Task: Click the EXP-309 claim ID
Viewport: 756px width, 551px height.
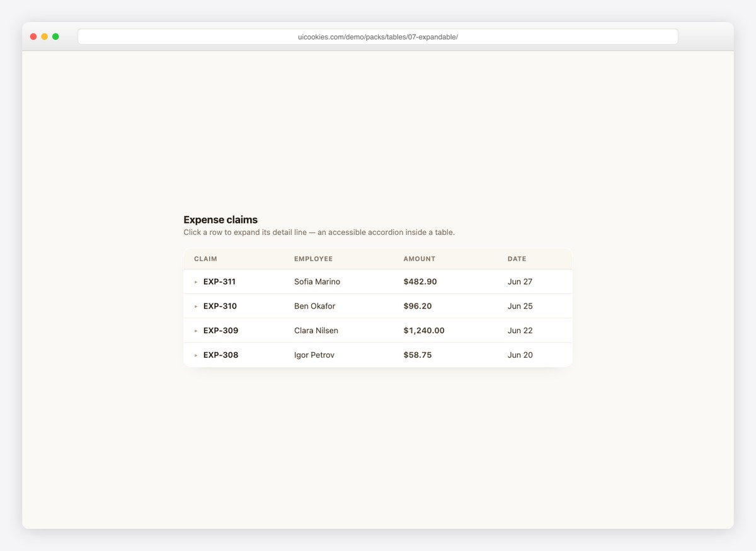Action: point(220,331)
